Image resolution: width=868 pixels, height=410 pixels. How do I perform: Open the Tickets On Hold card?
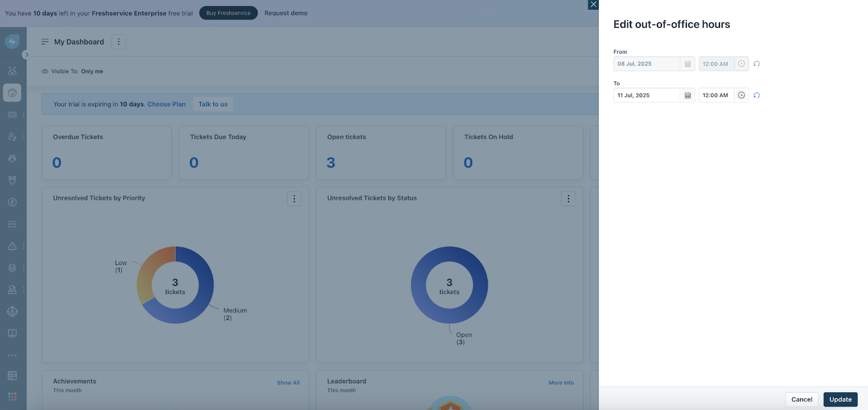tap(518, 153)
